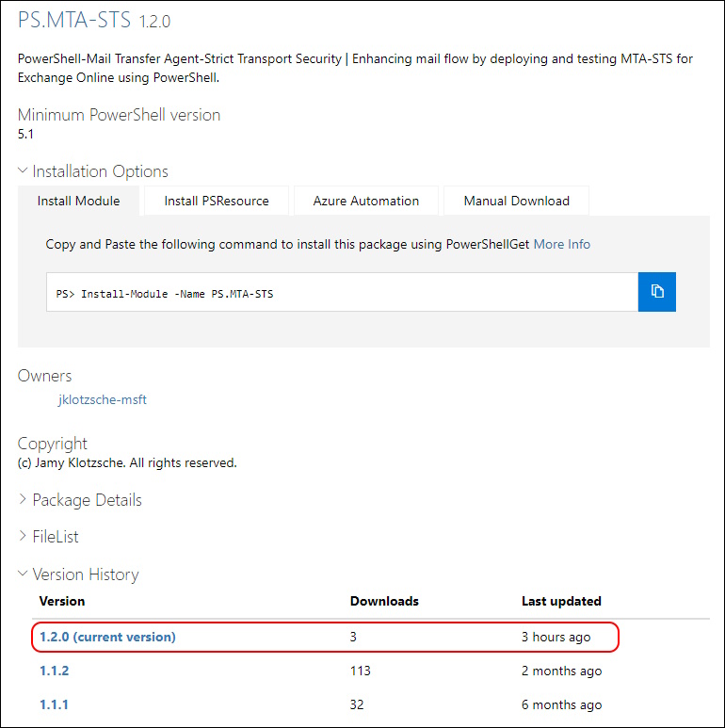This screenshot has height=728, width=725.
Task: Expand the Package Details section
Action: (x=80, y=500)
